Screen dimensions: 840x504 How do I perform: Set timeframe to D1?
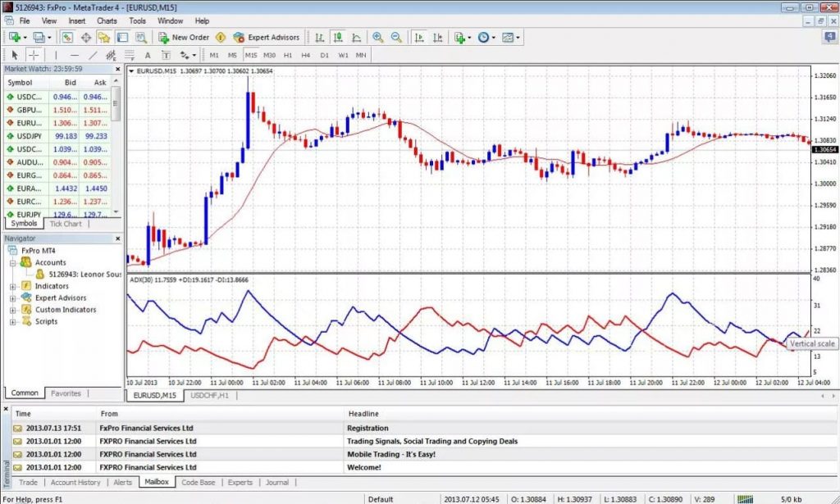click(325, 55)
